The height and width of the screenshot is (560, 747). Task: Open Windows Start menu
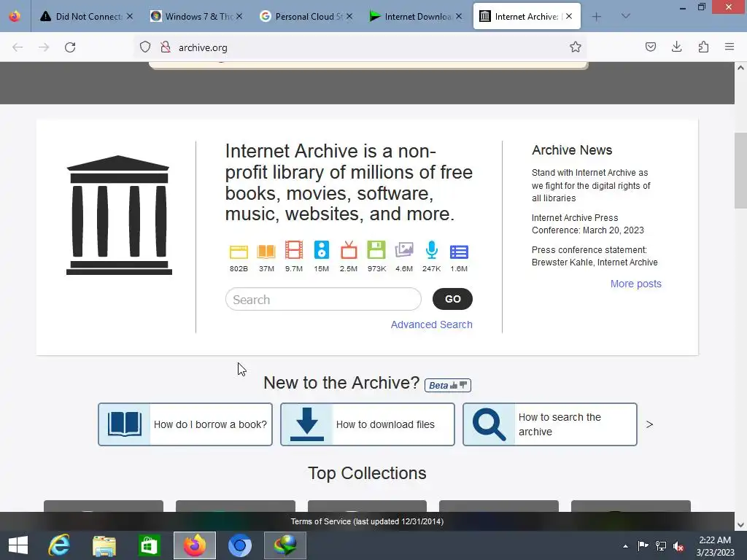(18, 545)
